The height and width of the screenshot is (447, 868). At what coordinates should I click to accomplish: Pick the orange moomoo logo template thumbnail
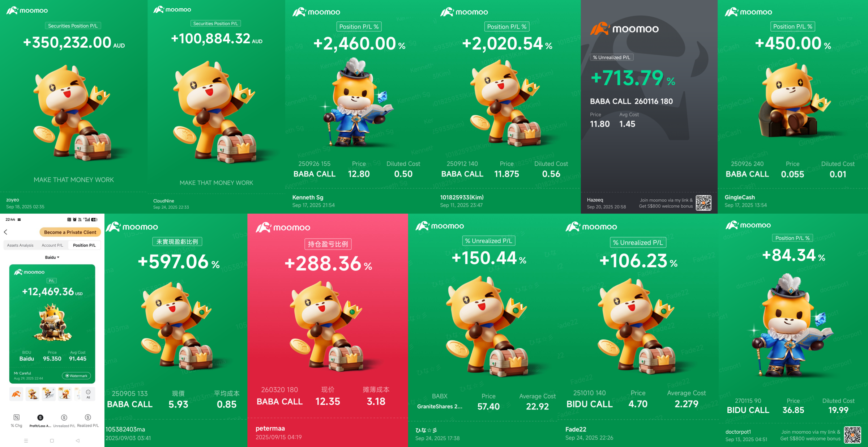tap(16, 394)
